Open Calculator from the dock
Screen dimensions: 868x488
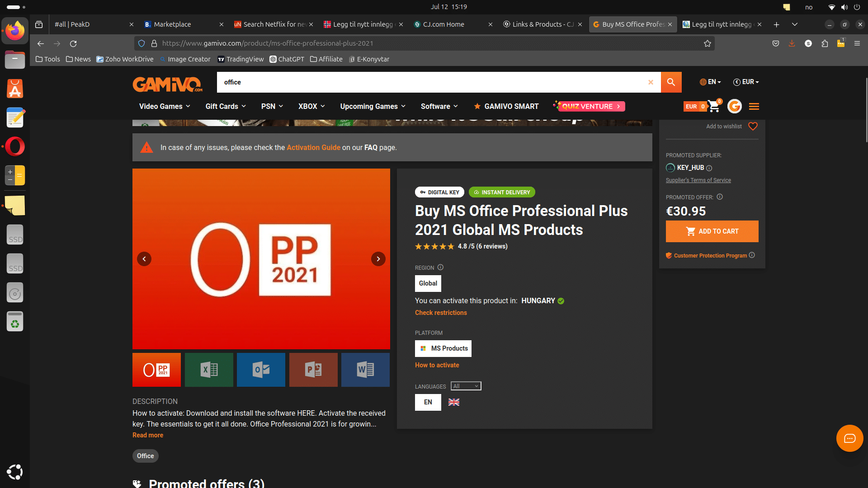click(x=15, y=175)
